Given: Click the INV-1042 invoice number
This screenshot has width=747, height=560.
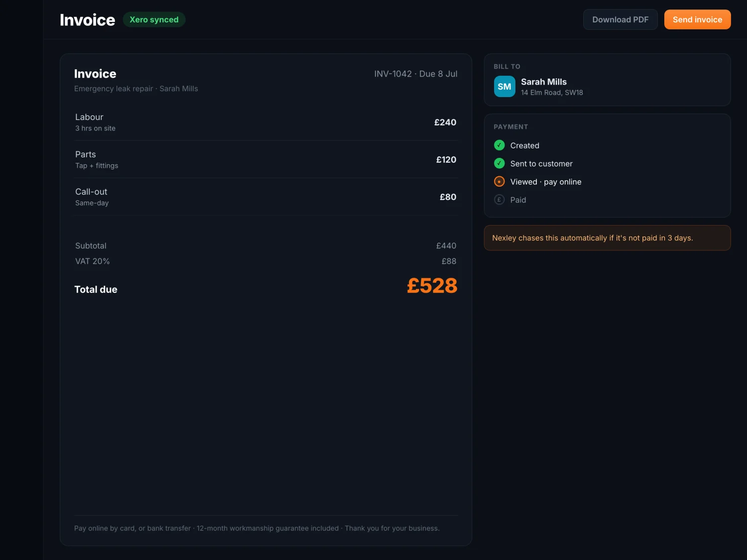Looking at the screenshot, I should (393, 74).
